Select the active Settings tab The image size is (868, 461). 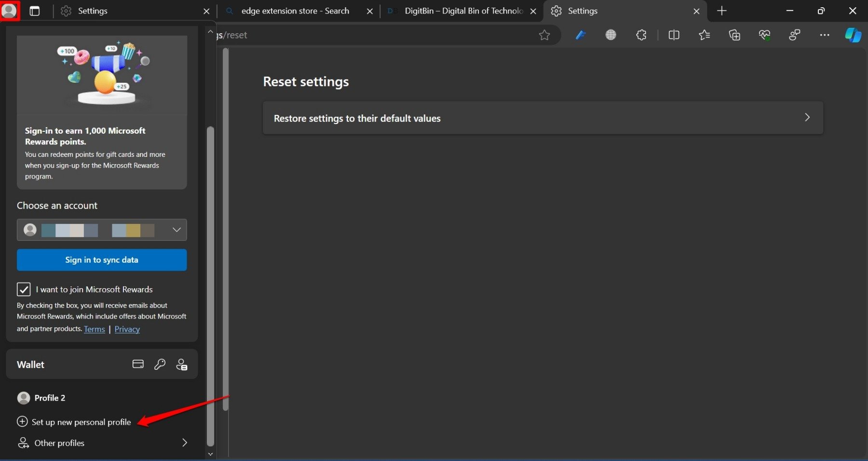click(624, 11)
